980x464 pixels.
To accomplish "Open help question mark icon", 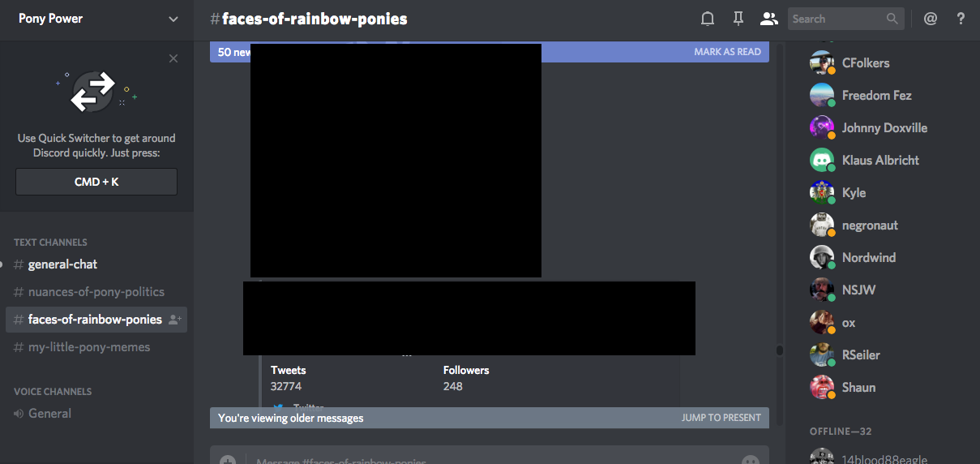I will (961, 19).
